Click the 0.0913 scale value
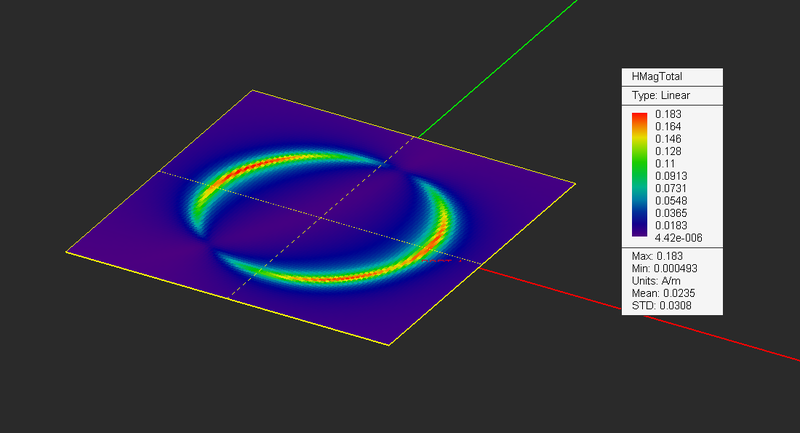Image resolution: width=800 pixels, height=433 pixels. pyautogui.click(x=671, y=176)
